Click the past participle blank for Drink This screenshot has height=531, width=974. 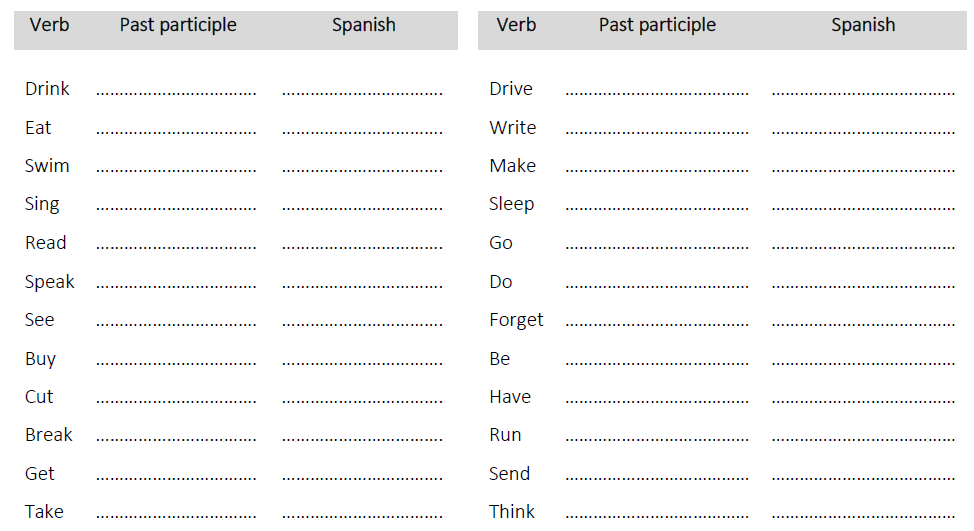coord(176,92)
